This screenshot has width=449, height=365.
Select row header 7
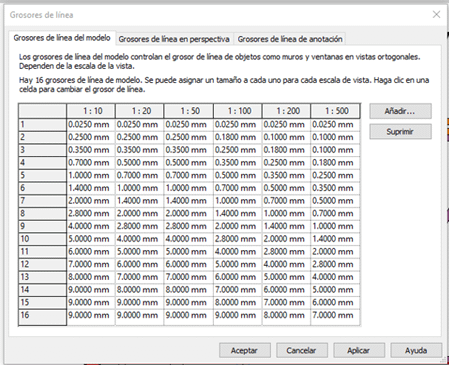(42, 201)
